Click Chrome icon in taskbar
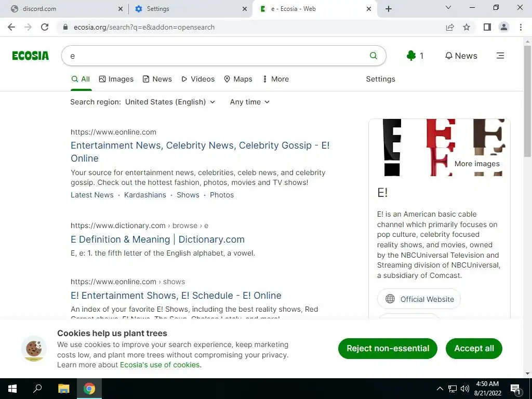 [x=89, y=389]
